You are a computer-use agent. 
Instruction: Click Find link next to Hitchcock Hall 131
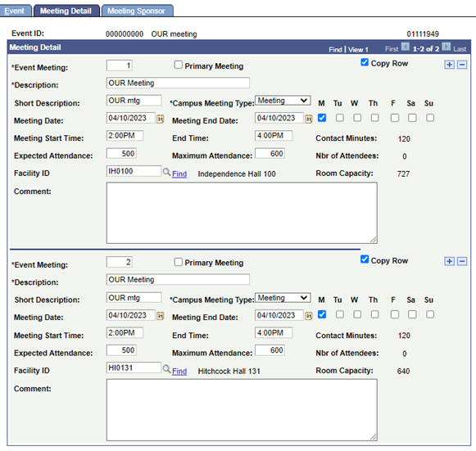[179, 371]
